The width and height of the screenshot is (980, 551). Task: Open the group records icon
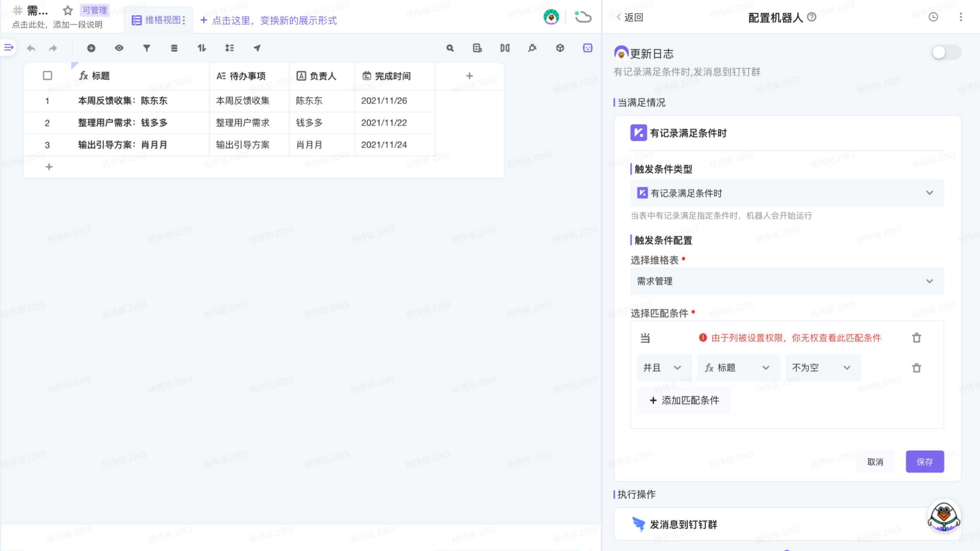point(174,48)
